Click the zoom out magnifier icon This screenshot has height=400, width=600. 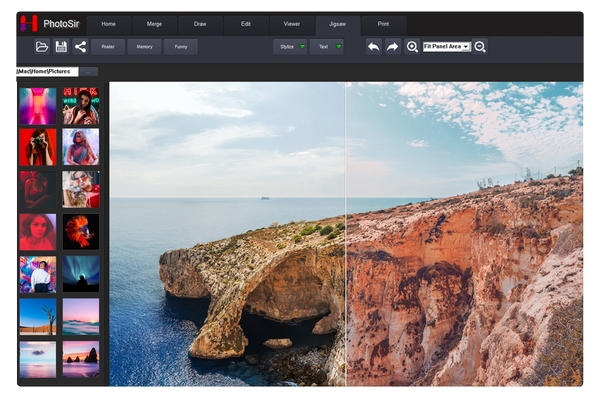480,46
